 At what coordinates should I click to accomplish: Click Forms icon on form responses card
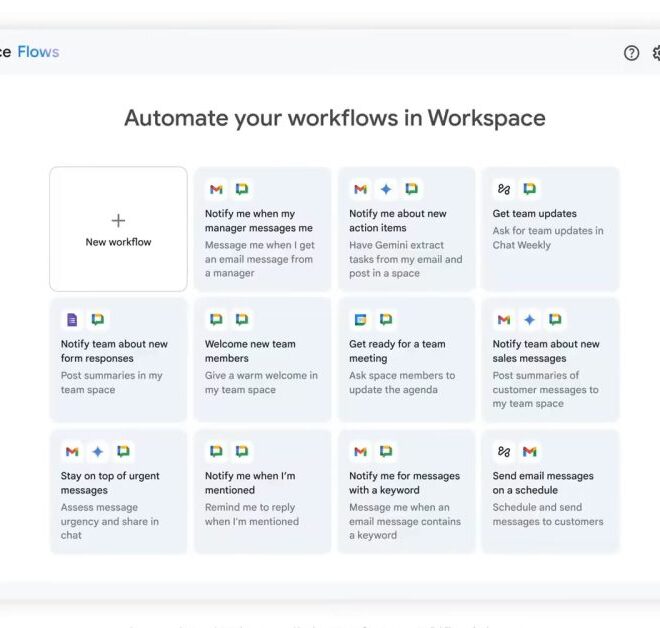click(x=72, y=320)
